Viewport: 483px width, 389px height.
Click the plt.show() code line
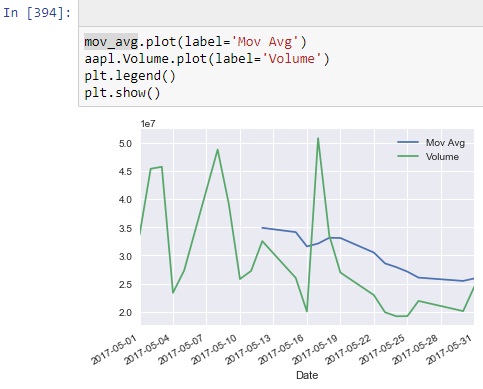pyautogui.click(x=122, y=93)
